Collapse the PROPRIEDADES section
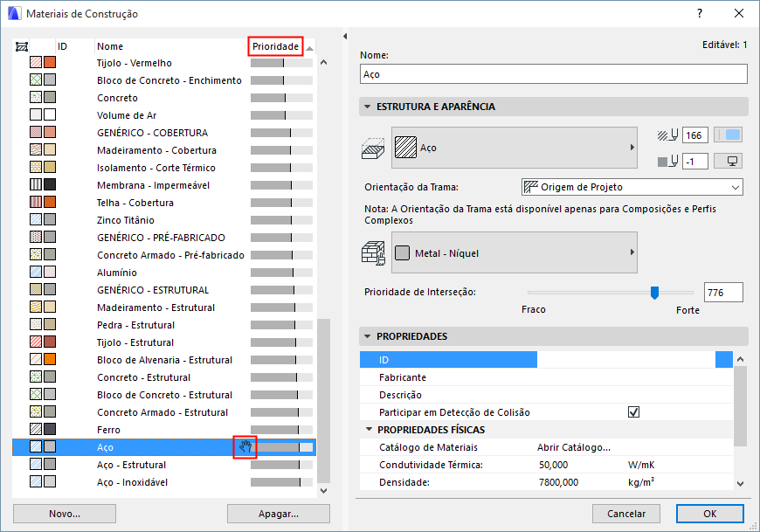The width and height of the screenshot is (760, 532). (x=368, y=336)
